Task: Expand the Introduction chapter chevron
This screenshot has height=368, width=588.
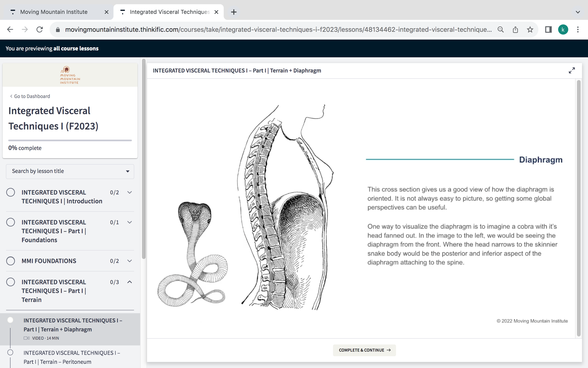Action: coord(130,192)
